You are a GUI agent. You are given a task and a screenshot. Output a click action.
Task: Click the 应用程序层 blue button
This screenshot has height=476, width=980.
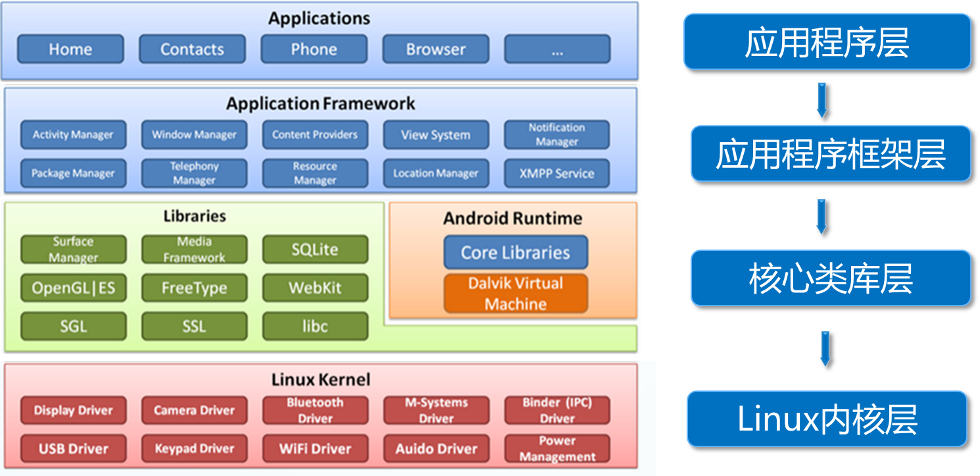point(827,42)
